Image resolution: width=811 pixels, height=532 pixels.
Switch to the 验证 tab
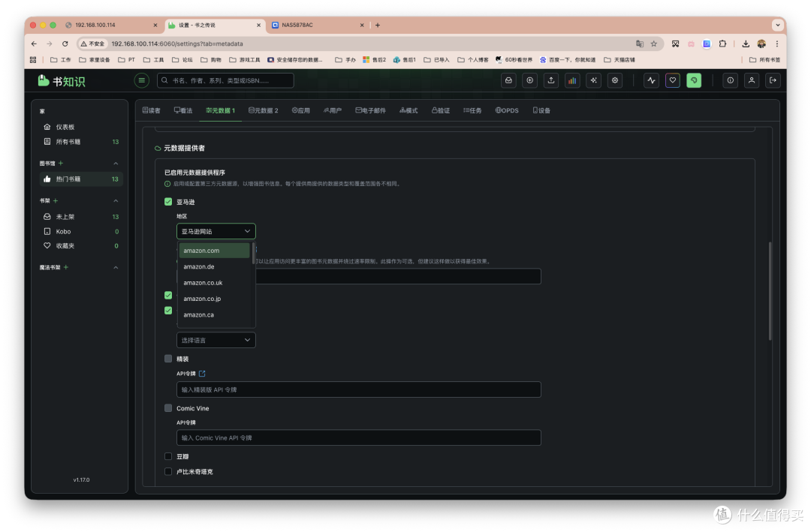click(441, 110)
